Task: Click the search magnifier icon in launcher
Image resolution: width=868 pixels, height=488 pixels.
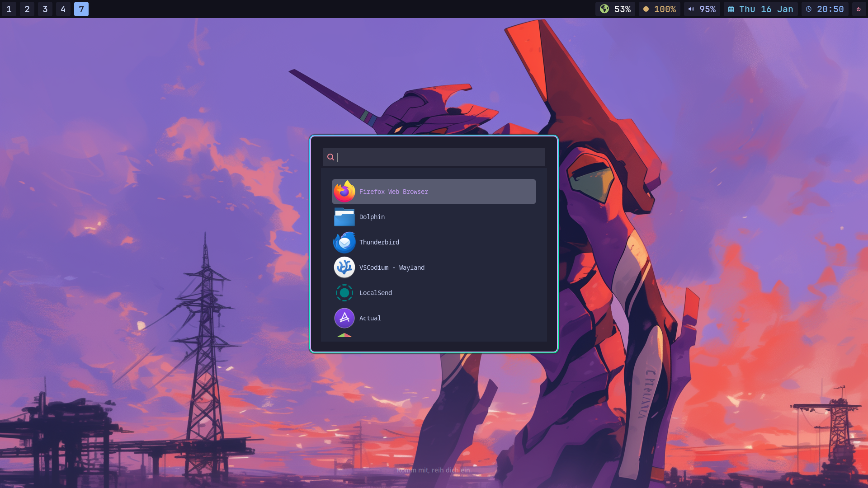Action: click(330, 157)
